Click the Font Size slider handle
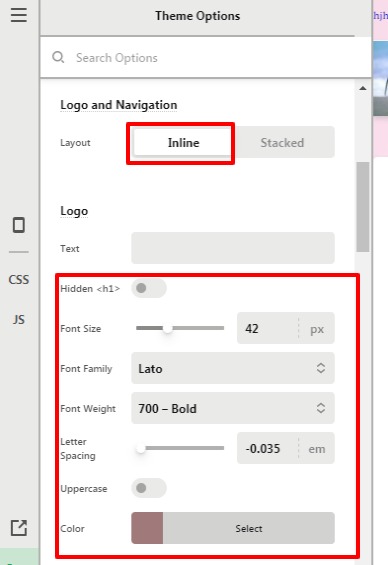Screen dimensions: 388x565 (168, 328)
